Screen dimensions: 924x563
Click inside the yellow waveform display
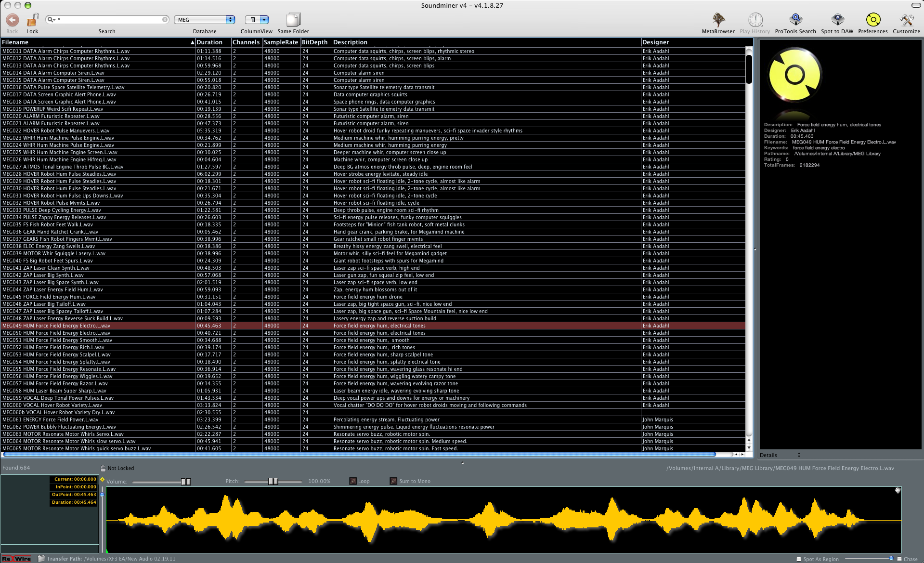(503, 520)
